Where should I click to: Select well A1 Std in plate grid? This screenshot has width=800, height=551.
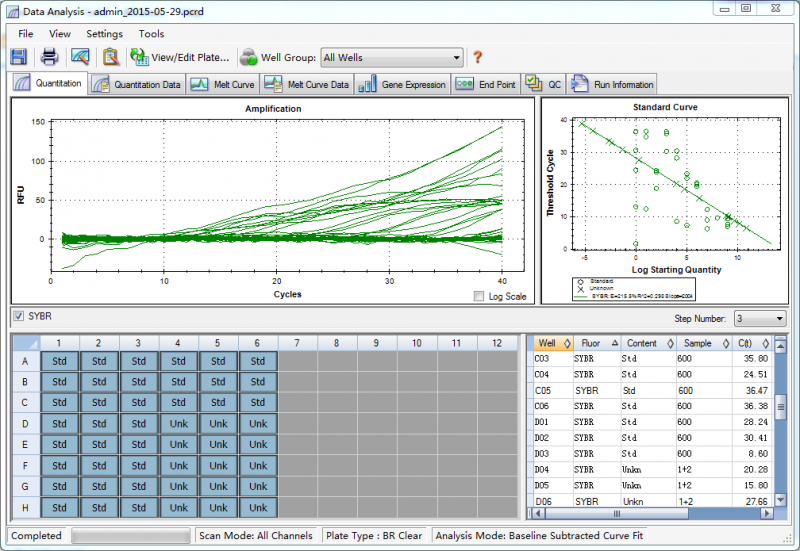pos(59,361)
